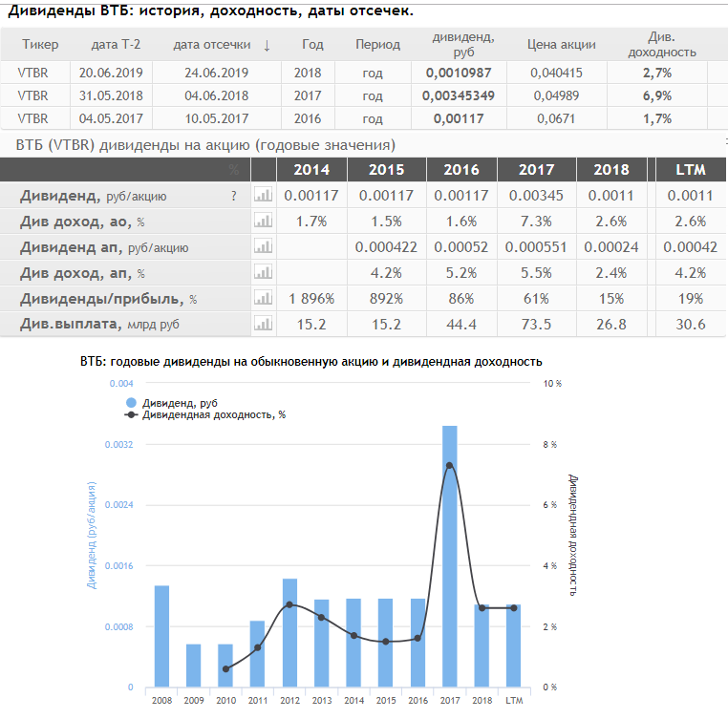
Task: Click VTBR ticker in the 24.06.2019 row
Action: (x=32, y=73)
